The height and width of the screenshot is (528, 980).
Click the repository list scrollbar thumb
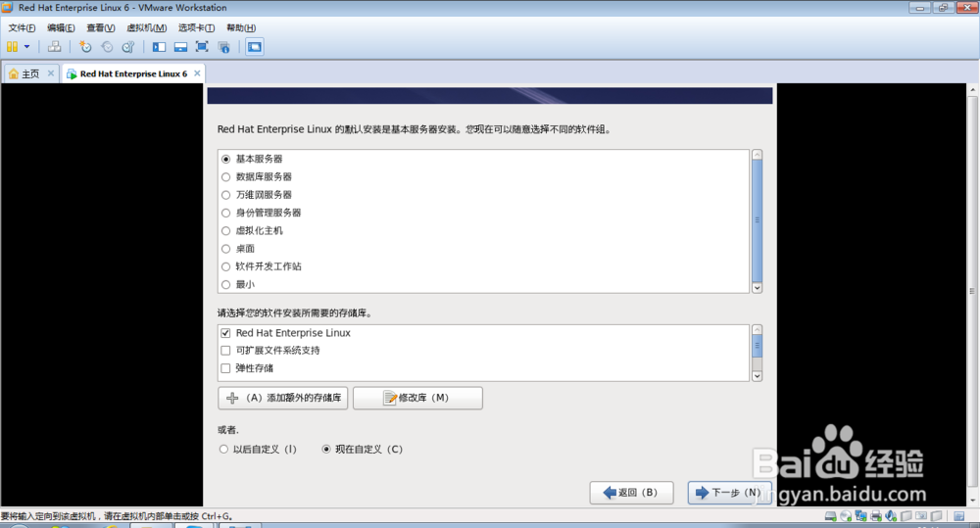pyautogui.click(x=757, y=345)
